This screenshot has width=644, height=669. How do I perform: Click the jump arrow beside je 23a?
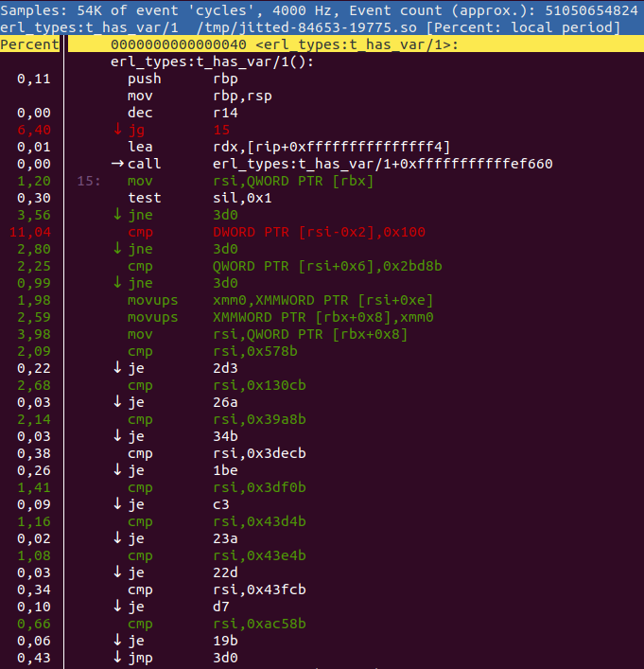[117, 538]
